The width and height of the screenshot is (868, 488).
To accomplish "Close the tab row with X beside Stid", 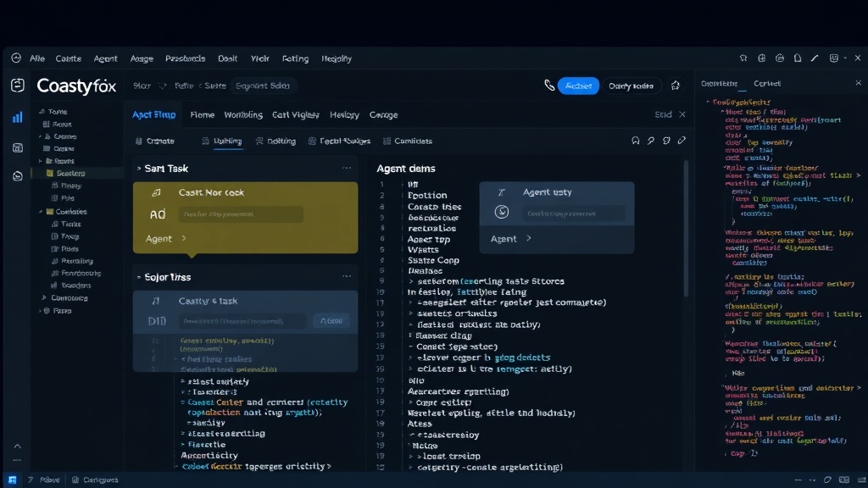I will tap(682, 114).
